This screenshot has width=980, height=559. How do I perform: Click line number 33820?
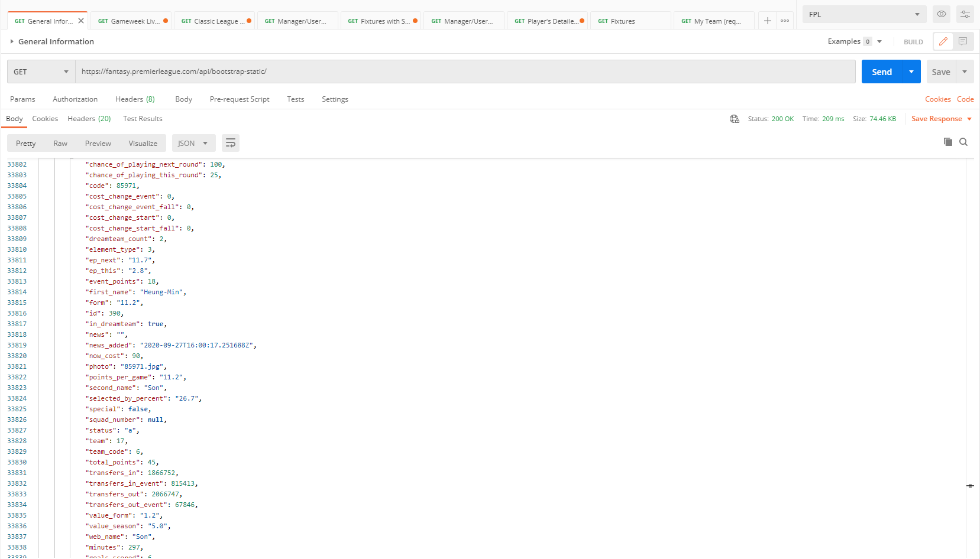pos(17,356)
